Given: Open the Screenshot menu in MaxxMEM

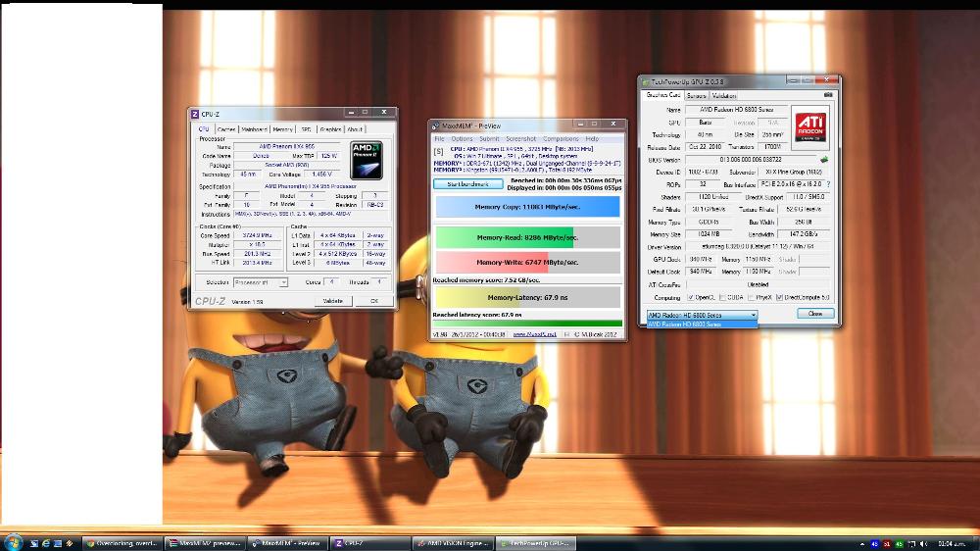Looking at the screenshot, I should [520, 139].
